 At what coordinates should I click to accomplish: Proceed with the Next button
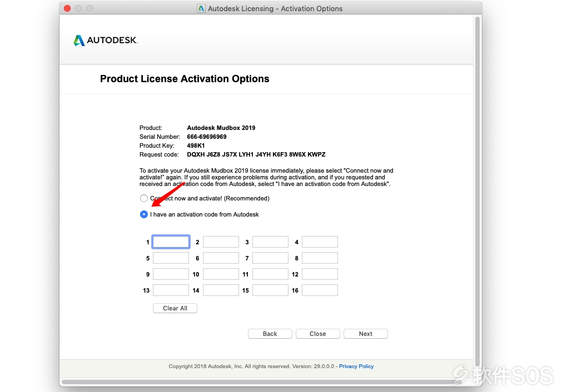point(366,334)
